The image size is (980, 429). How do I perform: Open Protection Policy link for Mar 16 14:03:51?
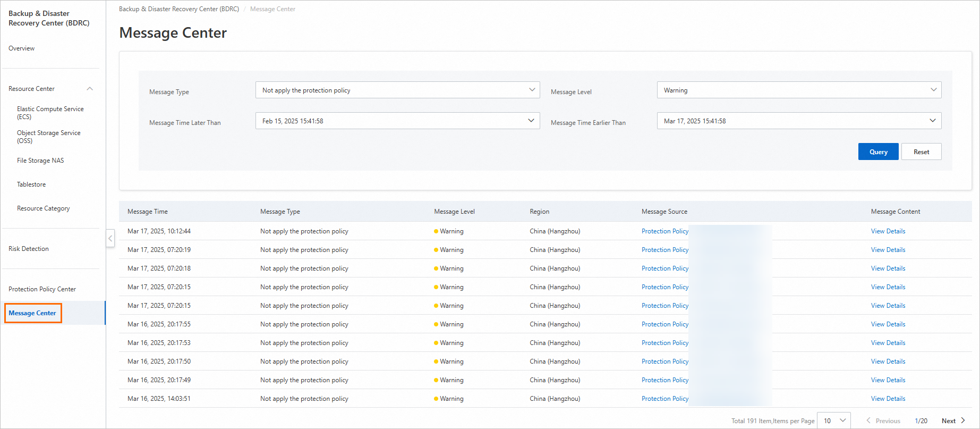pyautogui.click(x=664, y=399)
